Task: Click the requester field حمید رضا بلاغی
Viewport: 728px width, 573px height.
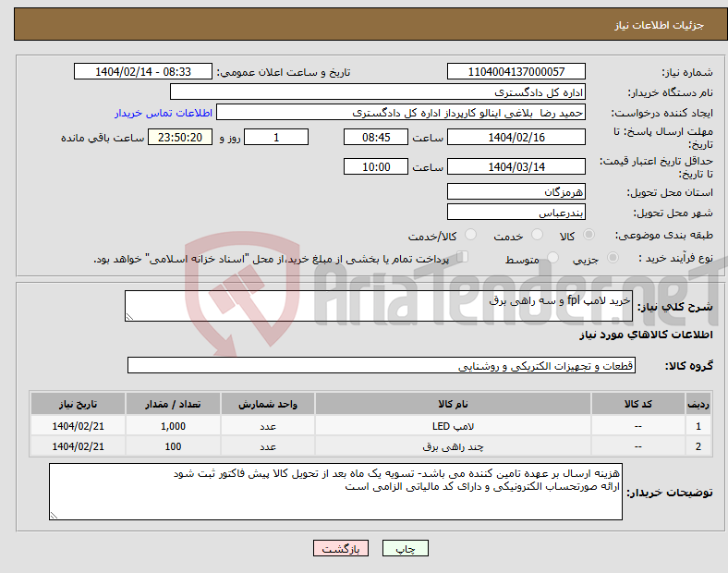Action: click(401, 113)
